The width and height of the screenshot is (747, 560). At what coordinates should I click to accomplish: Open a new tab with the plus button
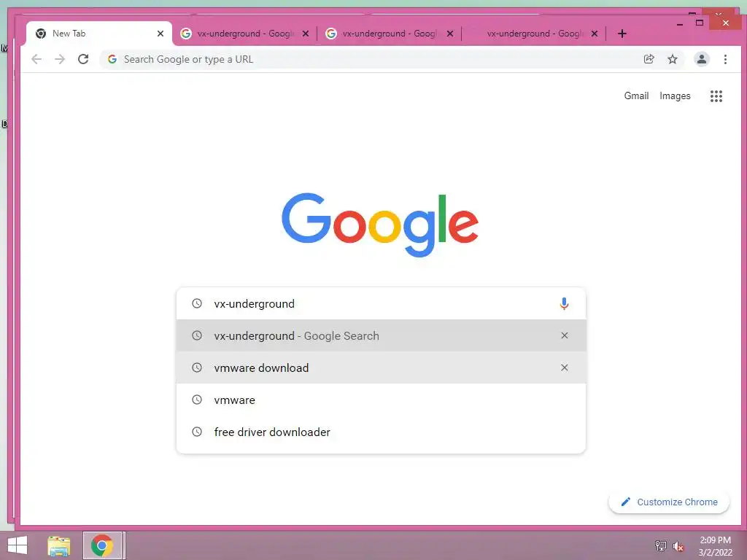click(622, 34)
